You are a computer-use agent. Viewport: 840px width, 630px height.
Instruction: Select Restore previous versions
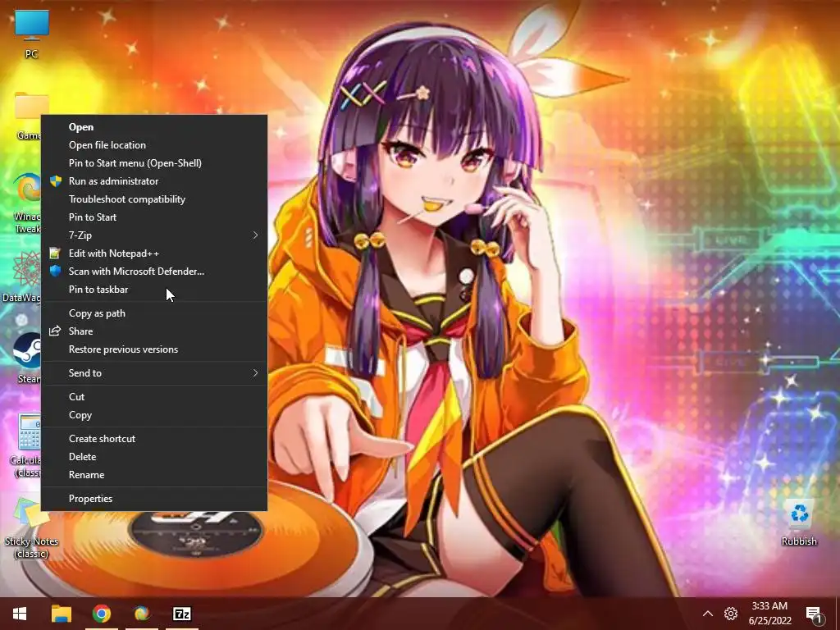[154, 349]
